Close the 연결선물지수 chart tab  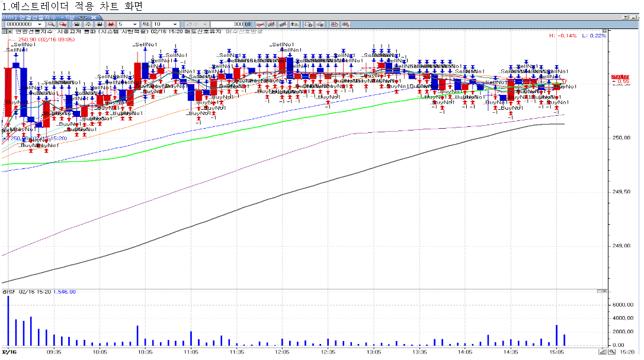coord(93,17)
